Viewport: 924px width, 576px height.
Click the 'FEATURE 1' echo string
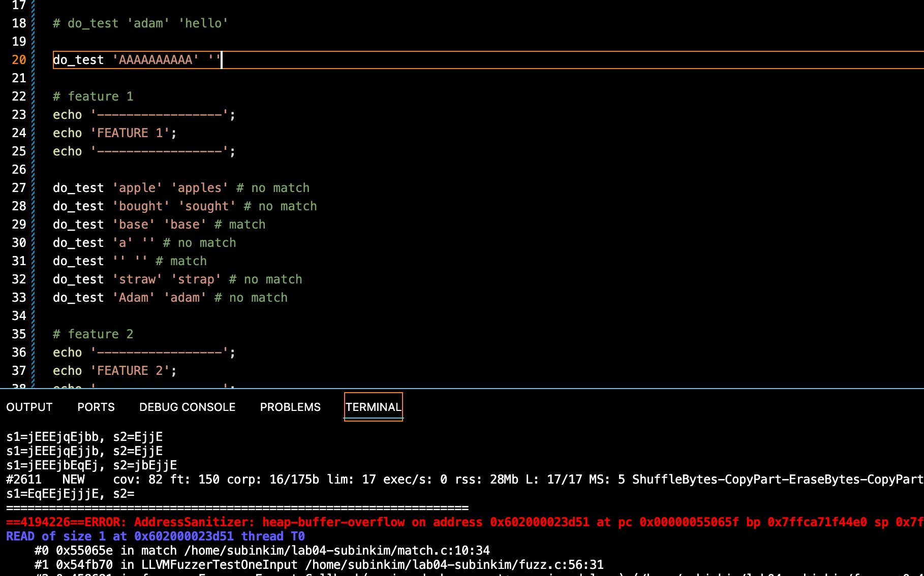[x=130, y=133]
